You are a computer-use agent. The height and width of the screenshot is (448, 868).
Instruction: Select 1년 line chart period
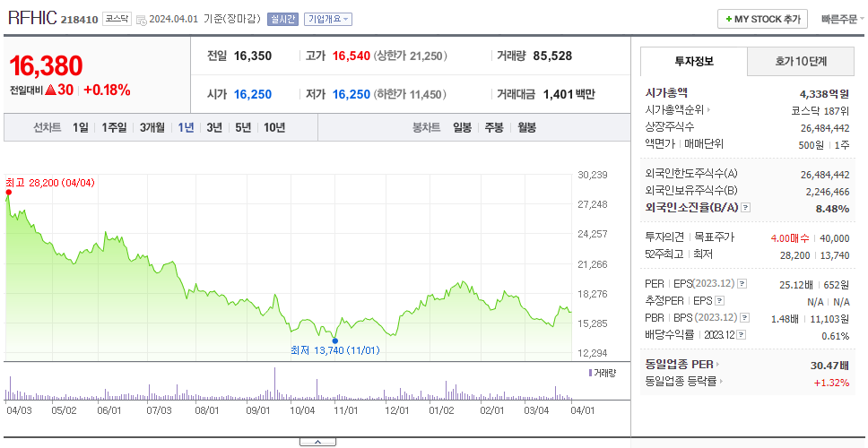tap(186, 128)
